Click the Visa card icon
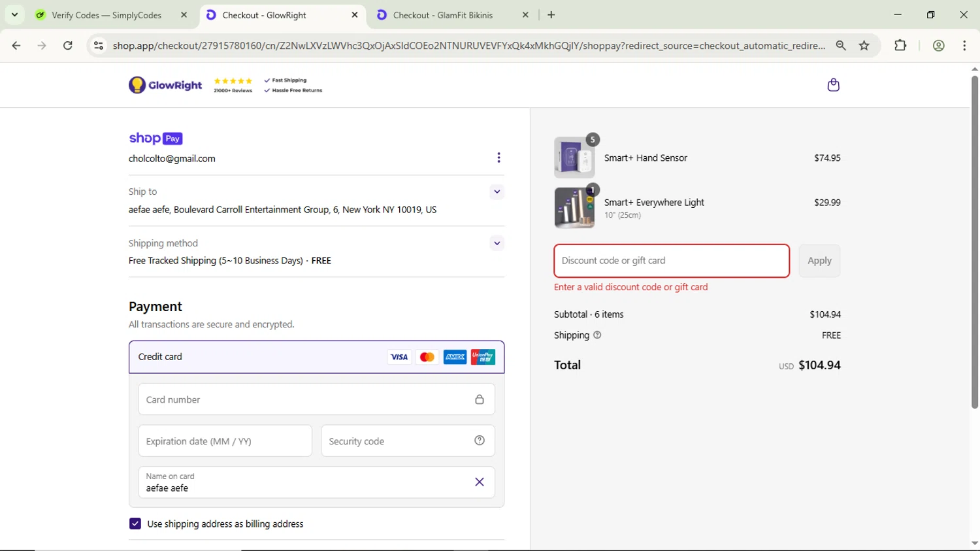 pyautogui.click(x=399, y=357)
